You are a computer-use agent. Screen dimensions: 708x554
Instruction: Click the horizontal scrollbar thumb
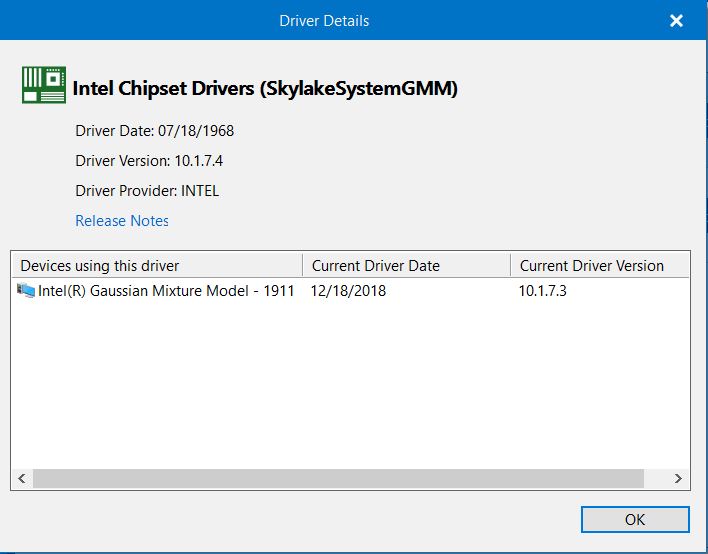point(338,478)
